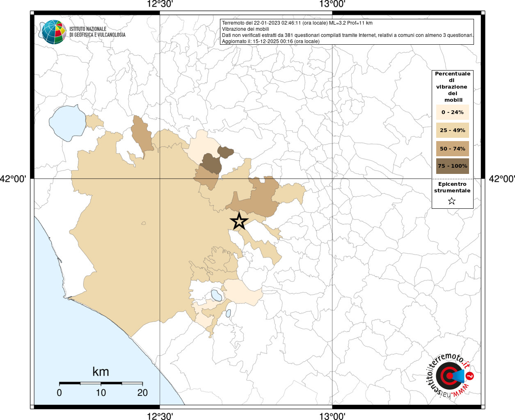Click the 'Vibrazione dei mobili' subtitle
Image resolution: width=515 pixels, height=420 pixels.
click(245, 29)
